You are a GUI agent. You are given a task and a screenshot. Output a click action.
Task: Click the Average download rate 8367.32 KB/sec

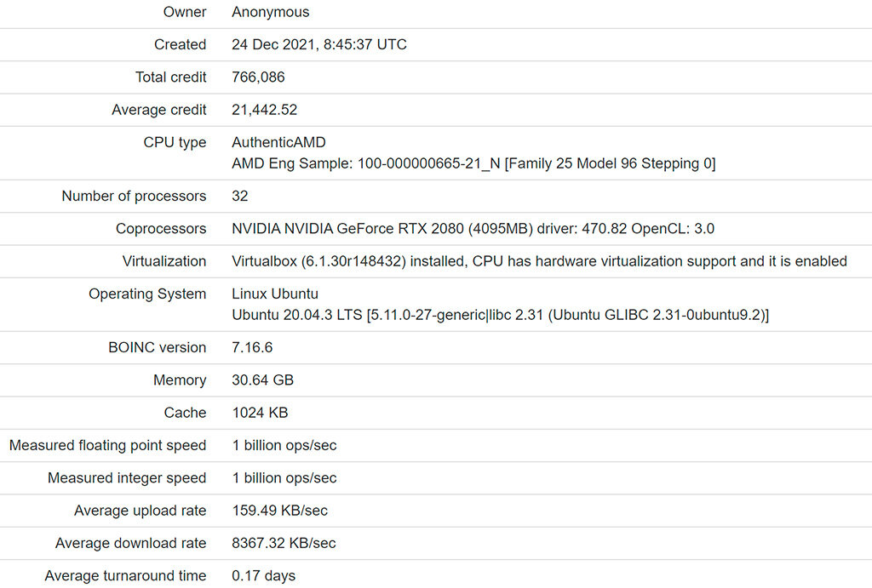(x=284, y=543)
